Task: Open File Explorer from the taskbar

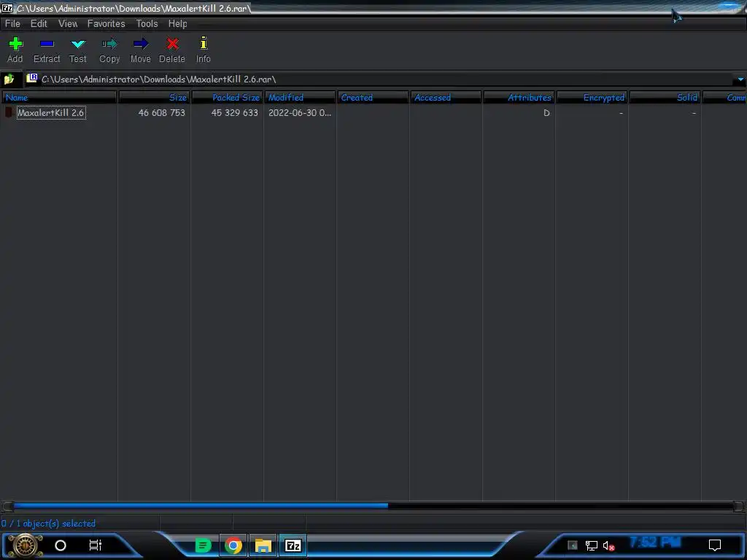Action: (263, 545)
